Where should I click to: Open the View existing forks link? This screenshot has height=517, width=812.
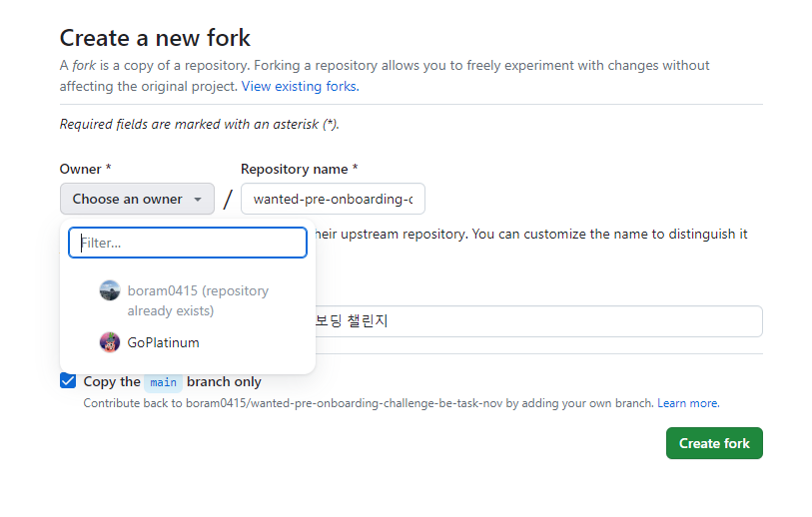[300, 86]
